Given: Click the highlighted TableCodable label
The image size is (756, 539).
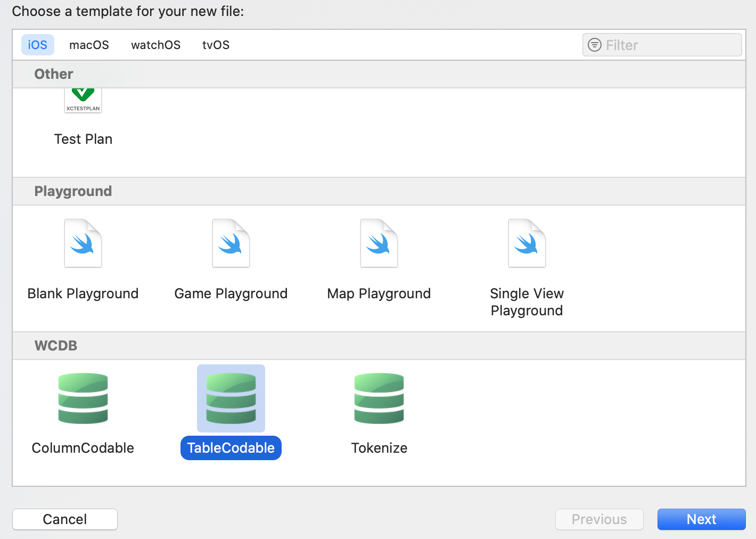Looking at the screenshot, I should (231, 448).
